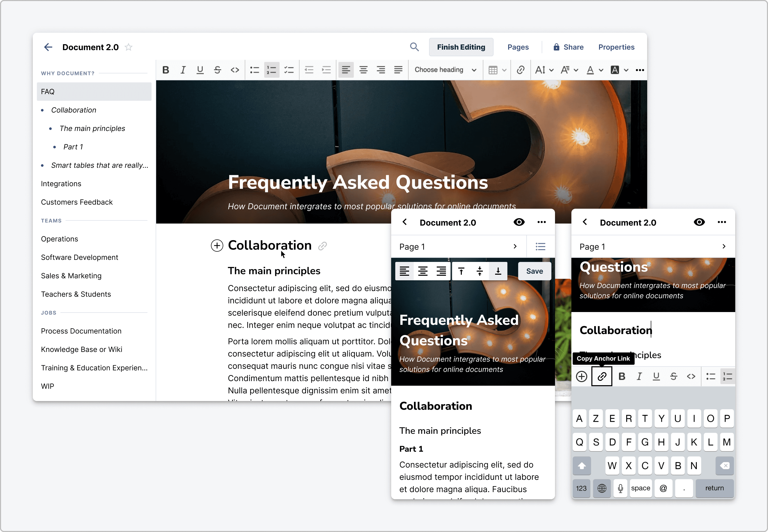Open the font background color picker
The image size is (768, 532).
(x=619, y=70)
